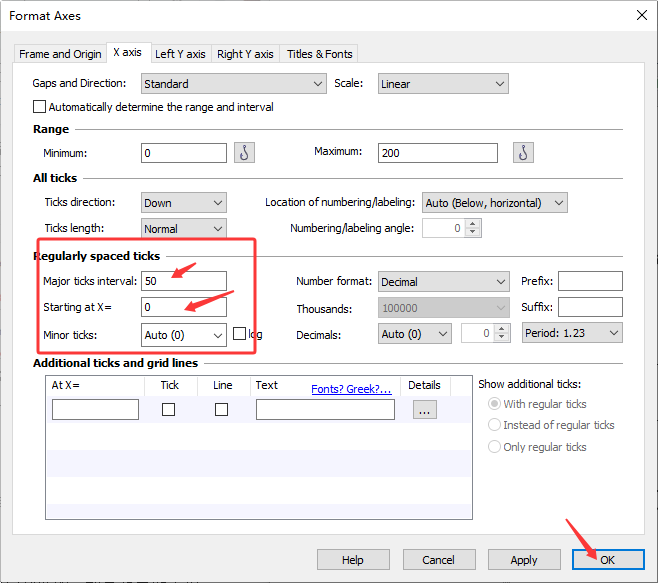Open the Fonts? Greek?... link
The height and width of the screenshot is (583, 658).
(351, 389)
